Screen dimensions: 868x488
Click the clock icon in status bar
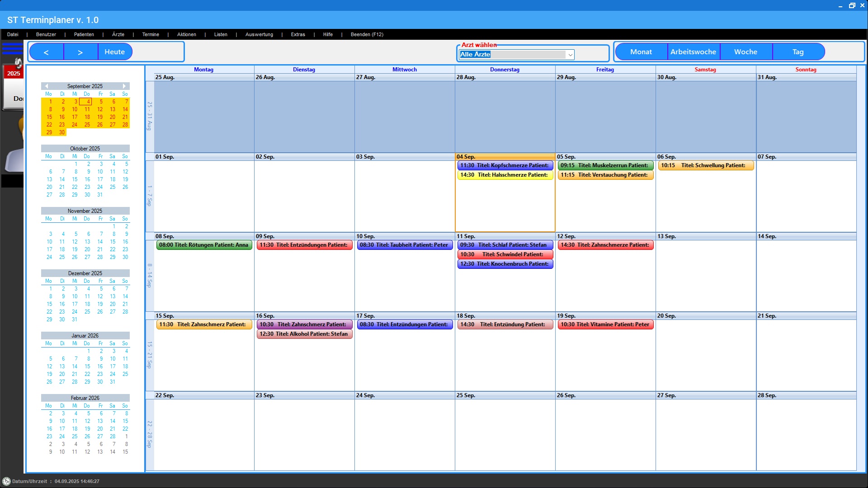pos(6,481)
